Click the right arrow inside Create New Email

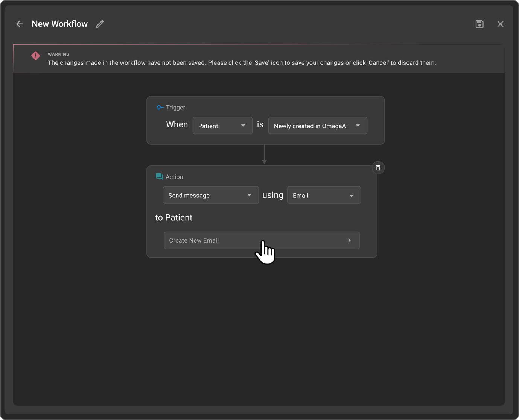pos(349,240)
